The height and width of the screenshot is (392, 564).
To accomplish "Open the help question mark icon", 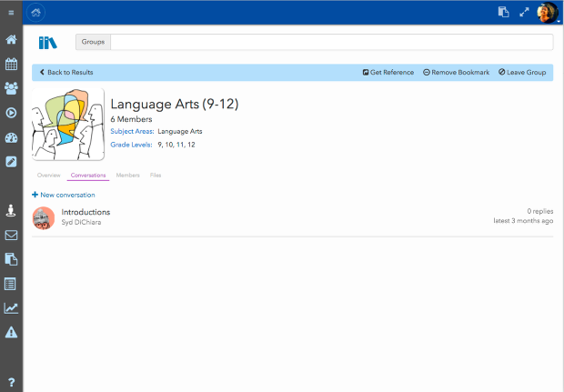I will point(11,382).
